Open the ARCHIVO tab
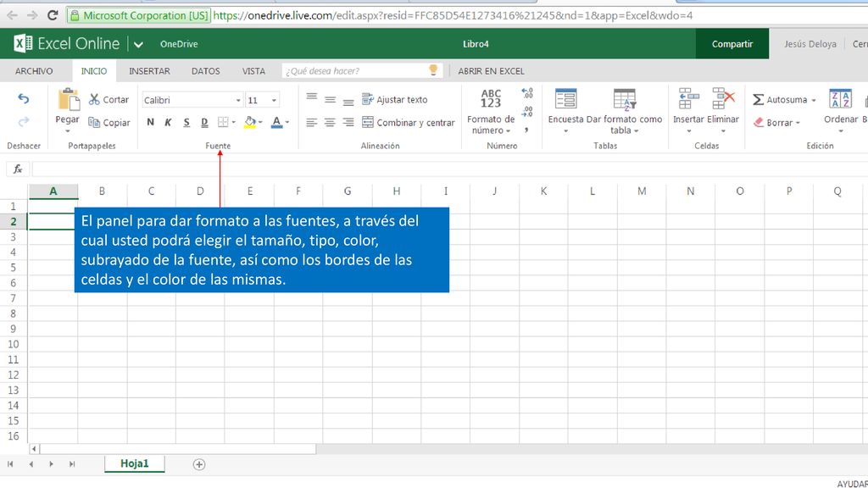 point(34,71)
